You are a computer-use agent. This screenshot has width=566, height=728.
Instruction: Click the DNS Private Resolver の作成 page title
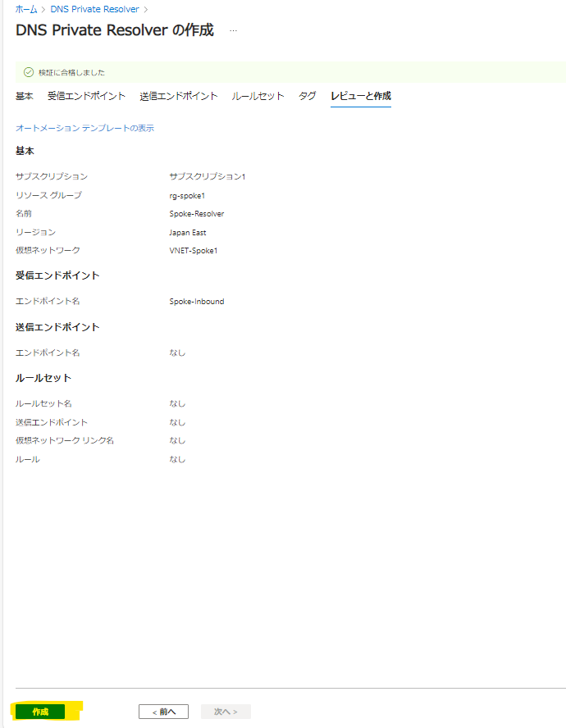coord(115,30)
